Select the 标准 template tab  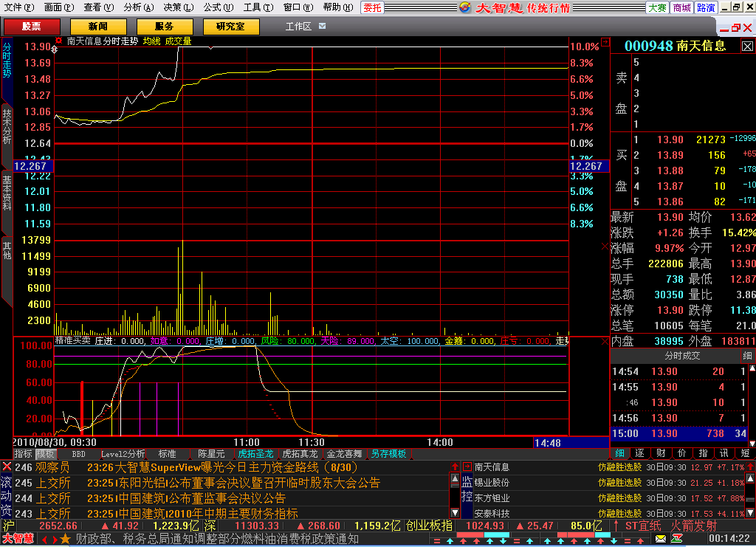168,454
